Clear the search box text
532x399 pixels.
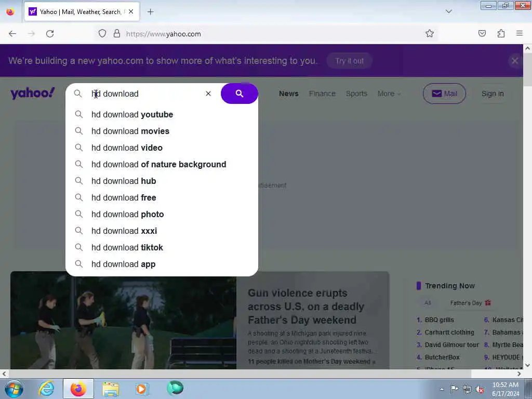point(208,94)
